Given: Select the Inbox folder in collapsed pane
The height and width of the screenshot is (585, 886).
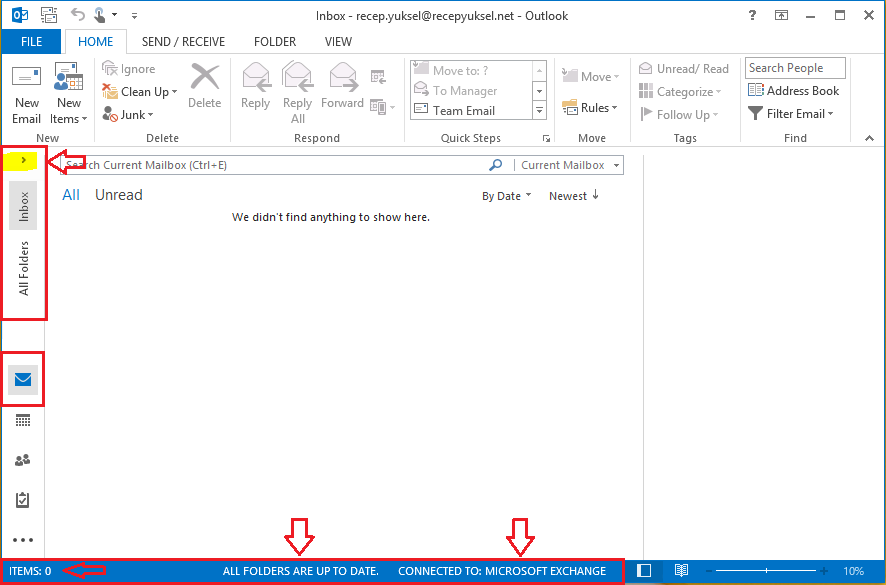Looking at the screenshot, I should click(x=23, y=206).
